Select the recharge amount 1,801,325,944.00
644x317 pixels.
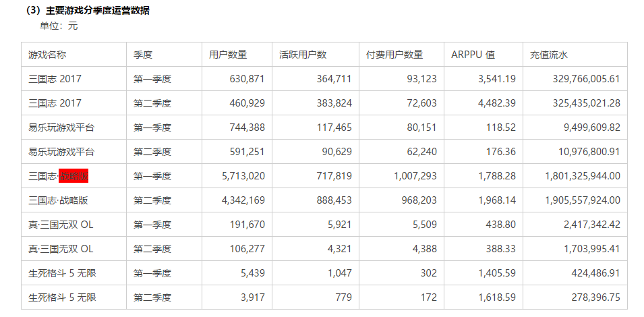point(583,176)
